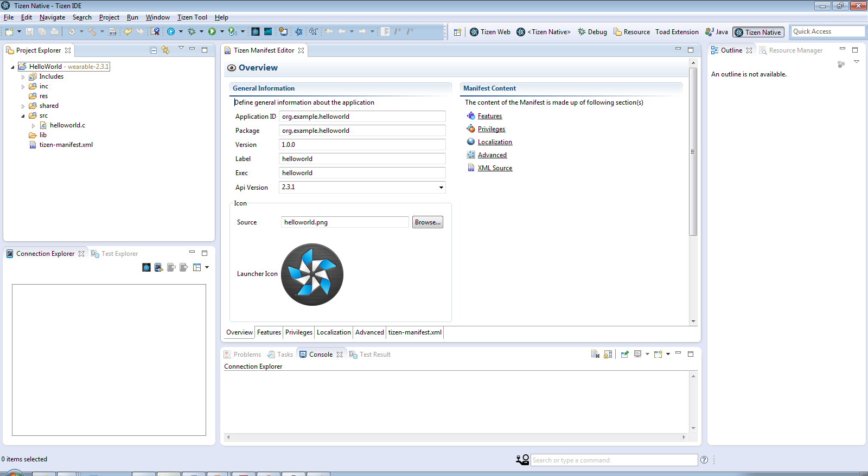Switch to Resource Manager tab
This screenshot has height=476, width=868.
[791, 50]
